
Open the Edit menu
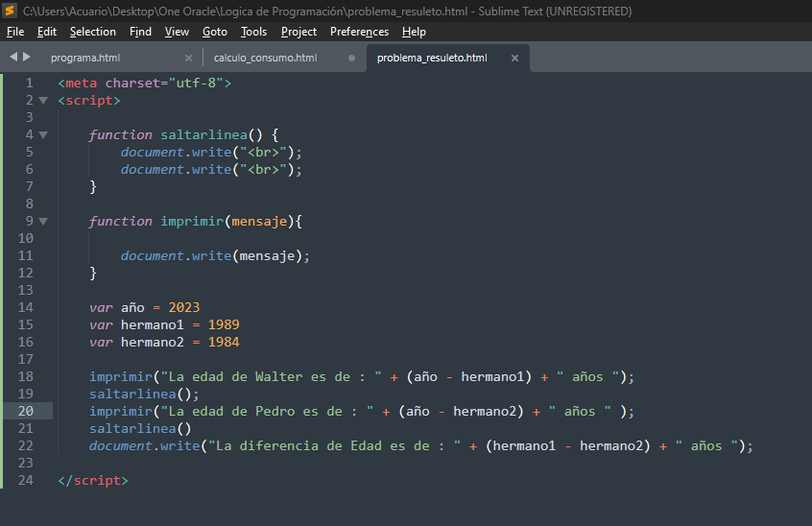pyautogui.click(x=47, y=32)
